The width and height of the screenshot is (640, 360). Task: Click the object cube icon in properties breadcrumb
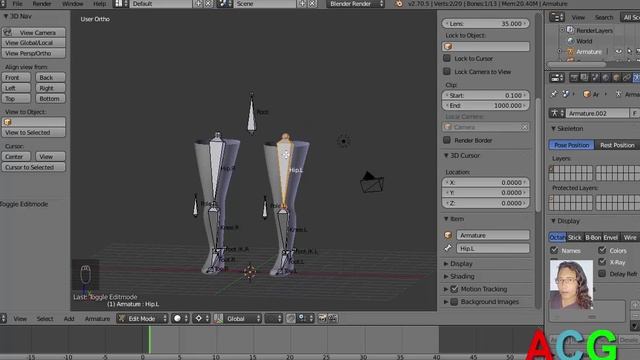(587, 94)
